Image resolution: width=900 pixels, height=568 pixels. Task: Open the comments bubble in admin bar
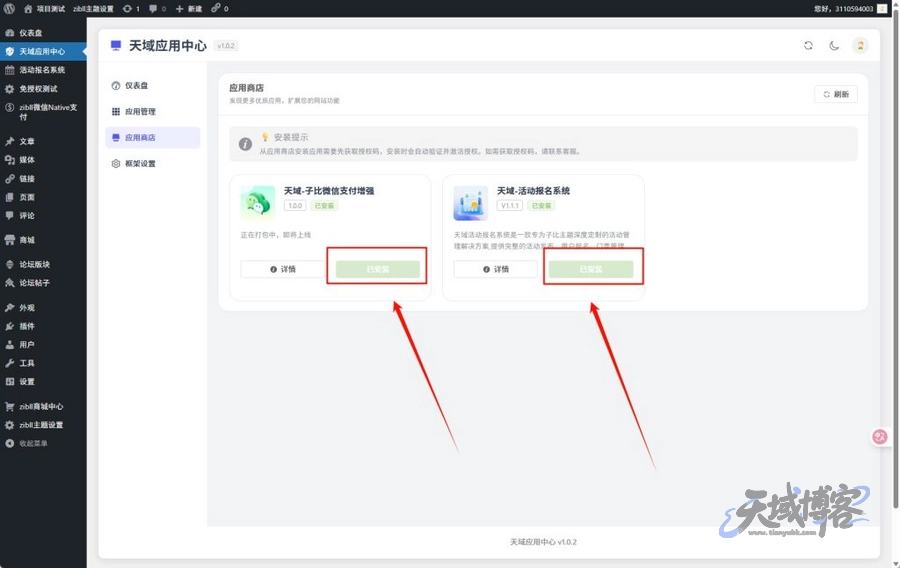click(x=157, y=9)
